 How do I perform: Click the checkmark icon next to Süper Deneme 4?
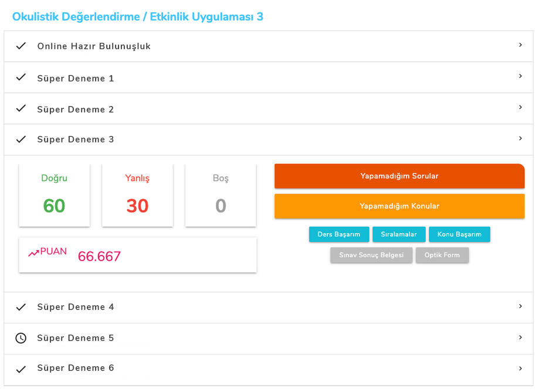[x=21, y=307]
